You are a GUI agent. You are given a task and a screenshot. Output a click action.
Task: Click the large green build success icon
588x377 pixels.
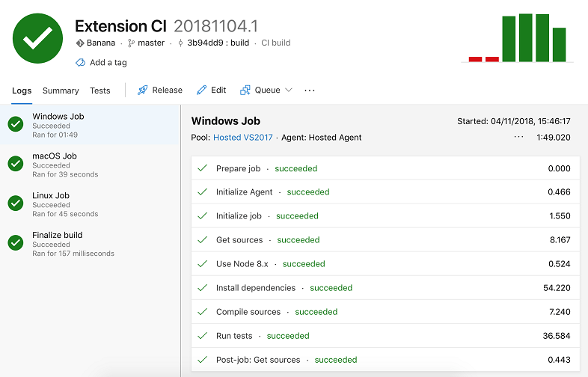point(37,38)
